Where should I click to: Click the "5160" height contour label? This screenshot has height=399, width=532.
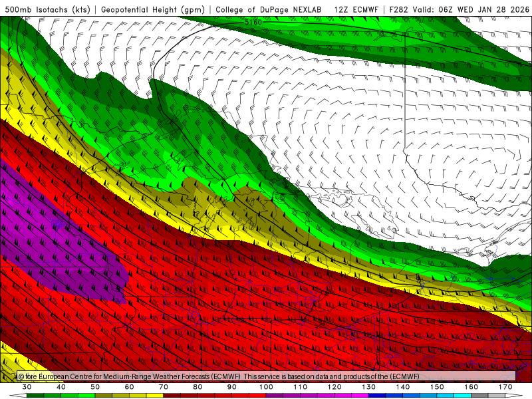pos(253,22)
